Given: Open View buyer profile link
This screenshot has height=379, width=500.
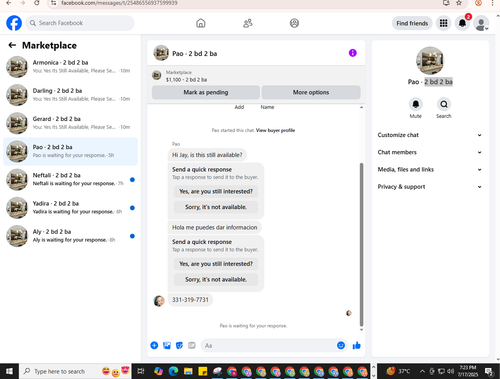Looking at the screenshot, I should 275,130.
